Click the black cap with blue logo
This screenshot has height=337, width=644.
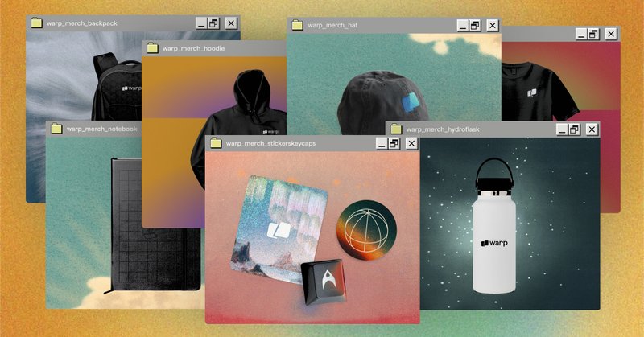tap(383, 103)
